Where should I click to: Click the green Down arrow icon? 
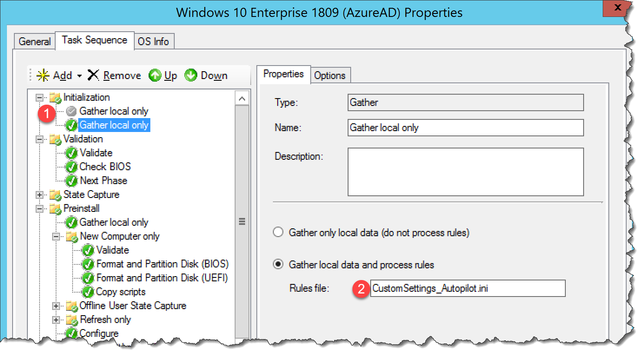pyautogui.click(x=191, y=75)
